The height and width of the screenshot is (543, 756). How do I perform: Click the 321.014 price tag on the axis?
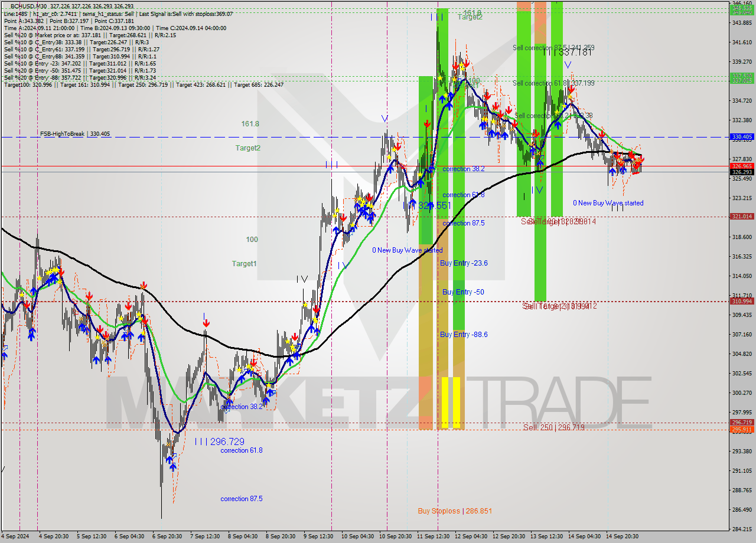click(742, 217)
